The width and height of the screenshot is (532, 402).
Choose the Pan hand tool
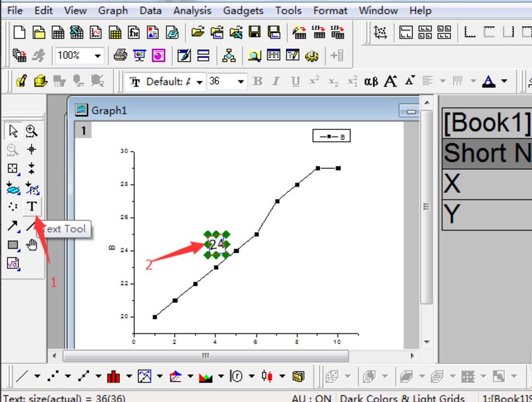(31, 244)
